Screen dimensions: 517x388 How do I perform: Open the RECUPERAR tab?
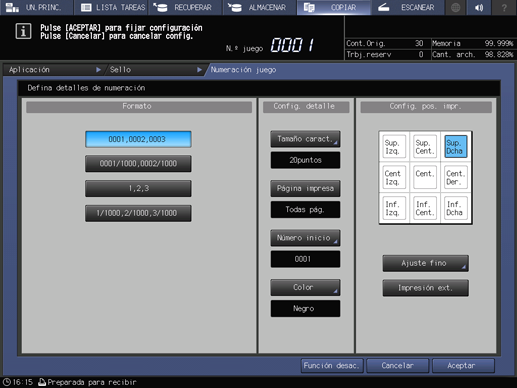(185, 7)
